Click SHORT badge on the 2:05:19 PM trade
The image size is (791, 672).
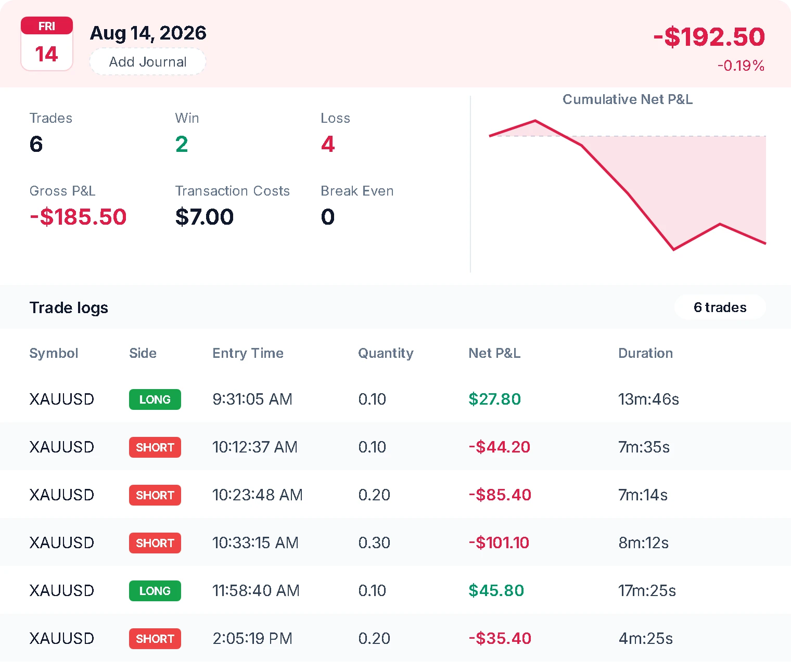pyautogui.click(x=155, y=639)
